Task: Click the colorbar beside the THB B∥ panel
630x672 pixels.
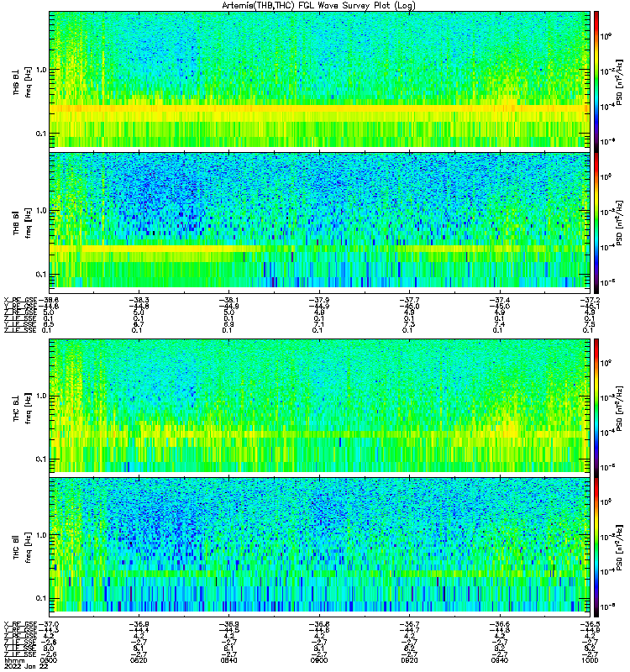Action: [596, 223]
